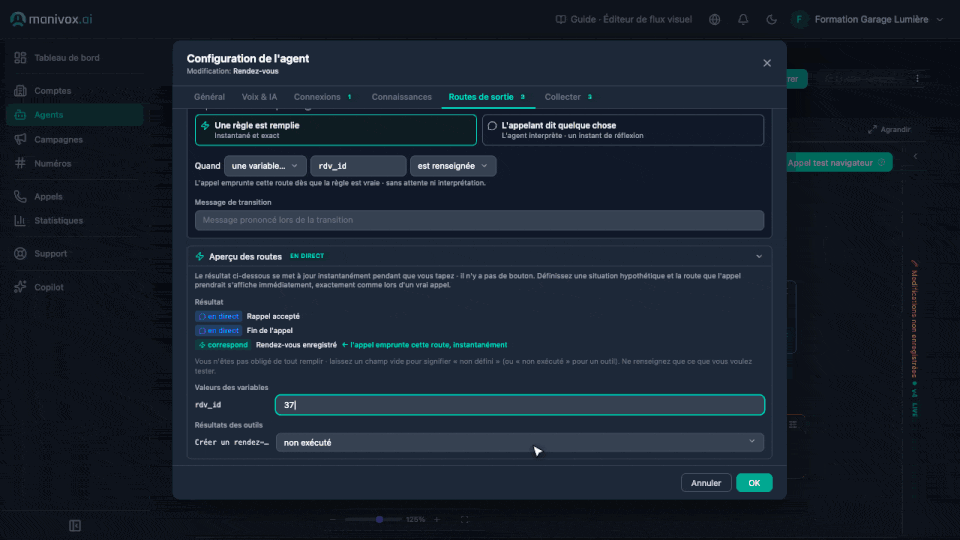Click the Comptes sidebar icon

tap(20, 91)
